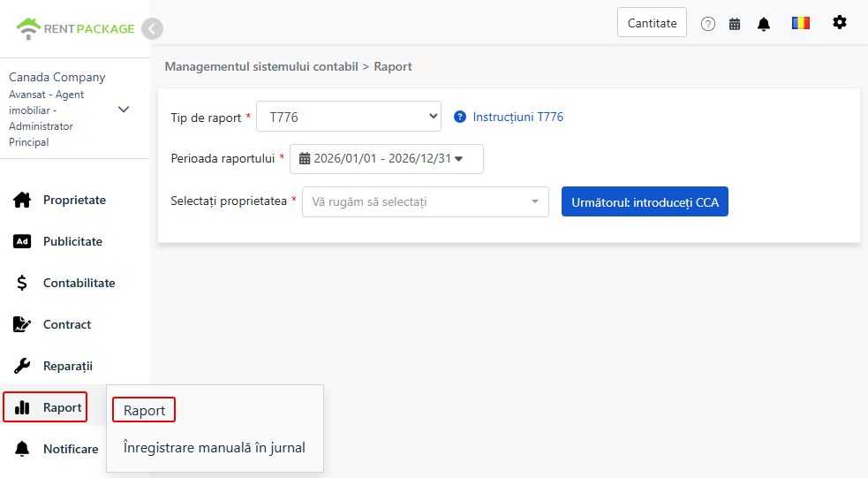Open the calendar icon in top bar
The width and height of the screenshot is (868, 478).
pyautogui.click(x=735, y=24)
